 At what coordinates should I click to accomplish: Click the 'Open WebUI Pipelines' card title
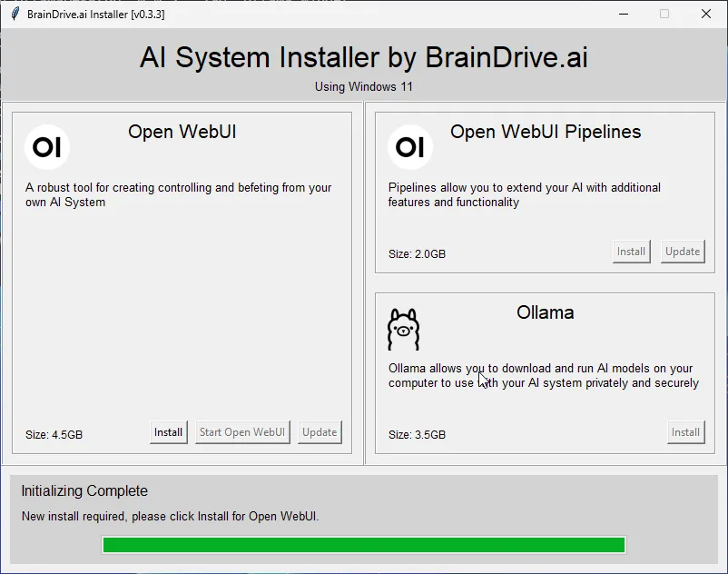(x=546, y=132)
